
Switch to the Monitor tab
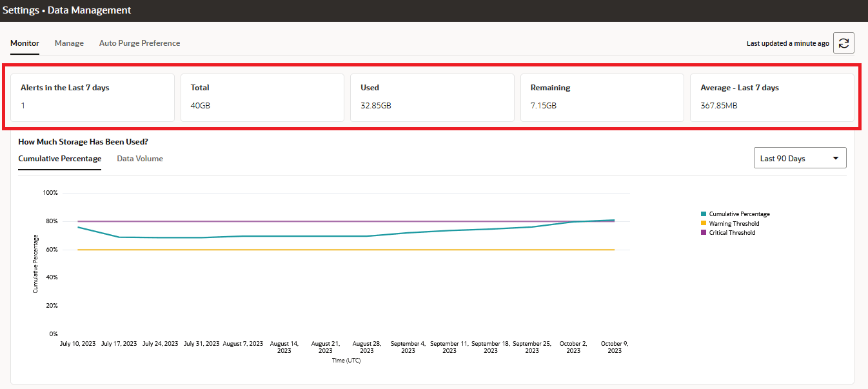(25, 43)
